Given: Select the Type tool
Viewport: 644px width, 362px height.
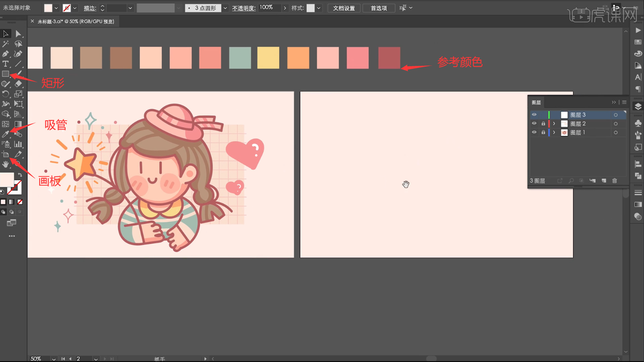Looking at the screenshot, I should coord(5,64).
